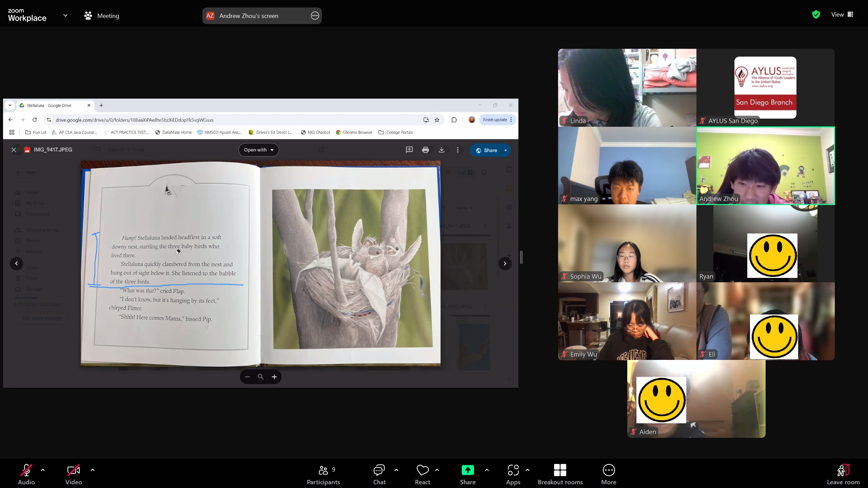Go to the previous image
Viewport: 868px width, 488px height.
point(16,263)
